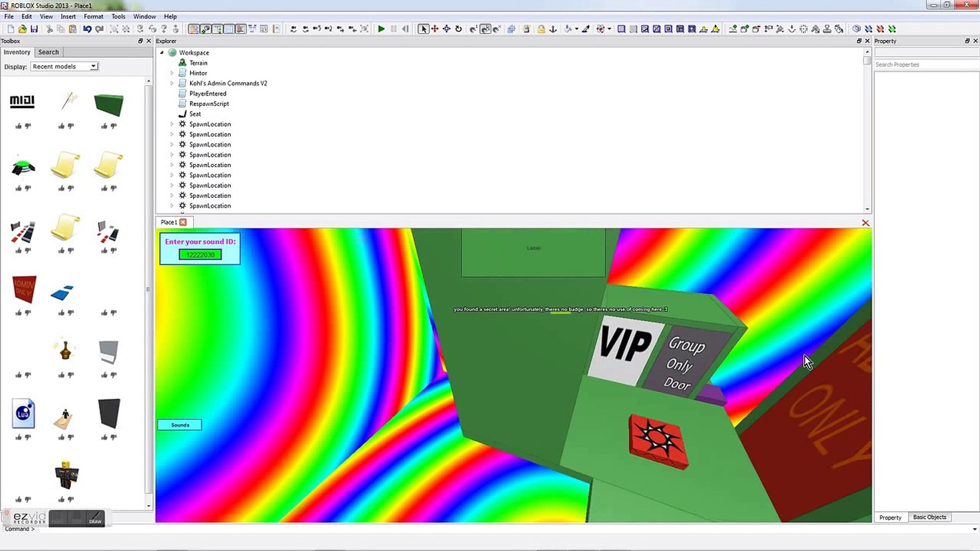Switch to the Property bottom tab

tap(890, 517)
